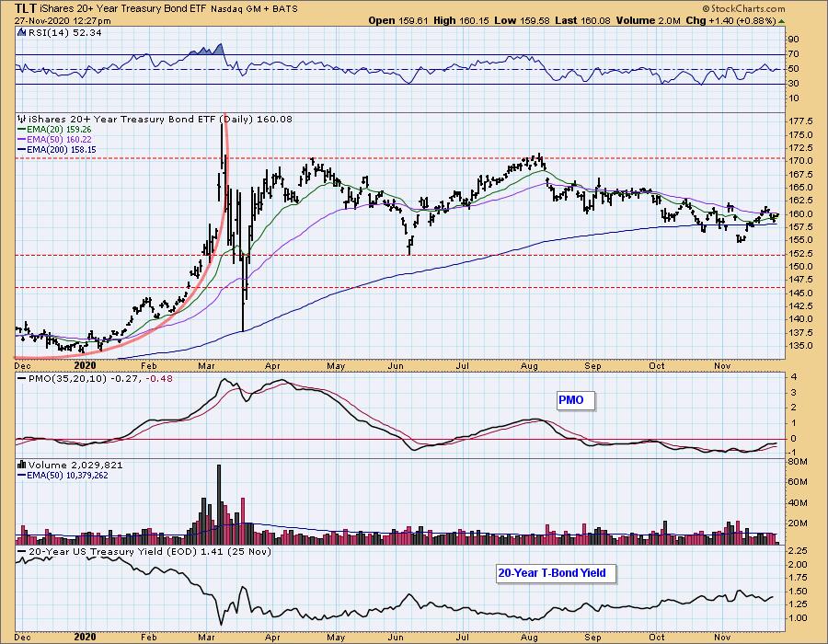Click the 80M volume axis label
This screenshot has height=644, width=828.
click(x=798, y=461)
